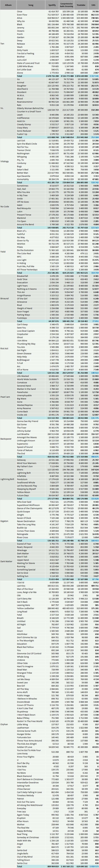This screenshot has height=868, width=99.
Task: Click 'Elderly Woman Behind the Counter' song
Action: (30, 110)
